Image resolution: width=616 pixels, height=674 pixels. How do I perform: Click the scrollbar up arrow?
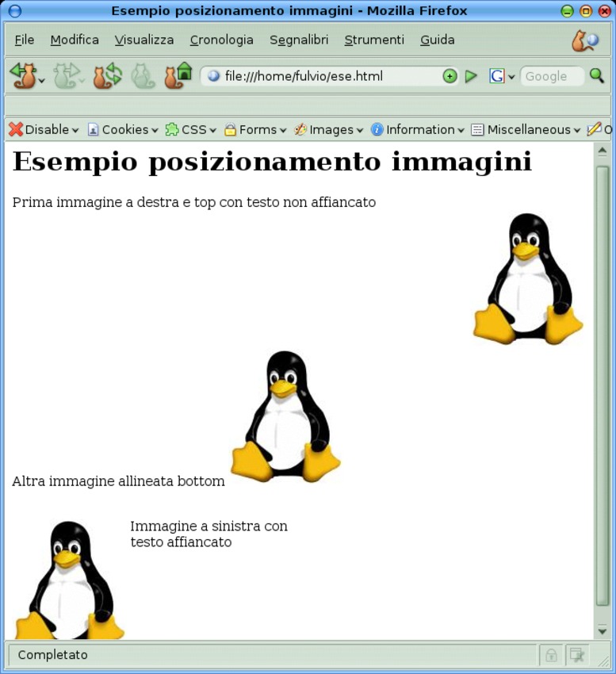click(x=603, y=151)
